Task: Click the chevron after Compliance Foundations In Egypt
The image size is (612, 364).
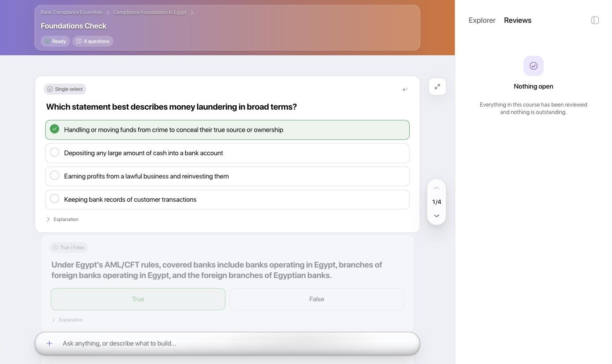Action: (192, 12)
